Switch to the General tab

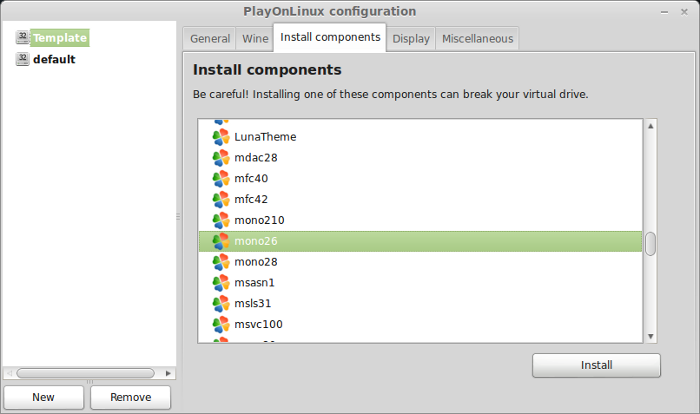pos(210,39)
